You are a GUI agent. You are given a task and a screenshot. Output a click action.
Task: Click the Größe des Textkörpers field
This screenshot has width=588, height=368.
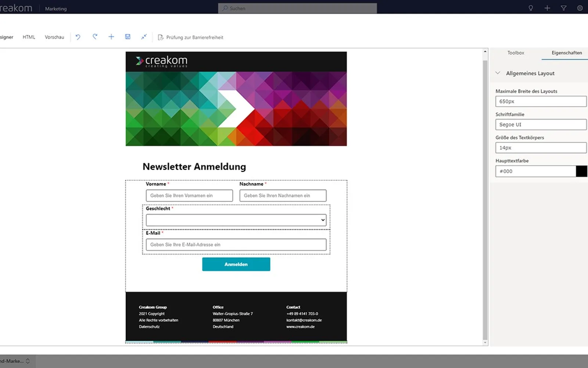click(x=541, y=148)
